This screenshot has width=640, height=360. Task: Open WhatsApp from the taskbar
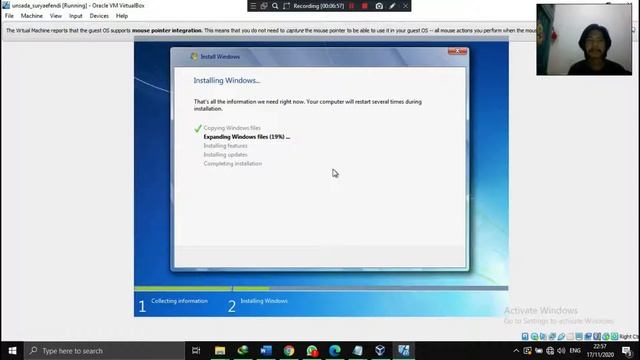click(x=312, y=351)
